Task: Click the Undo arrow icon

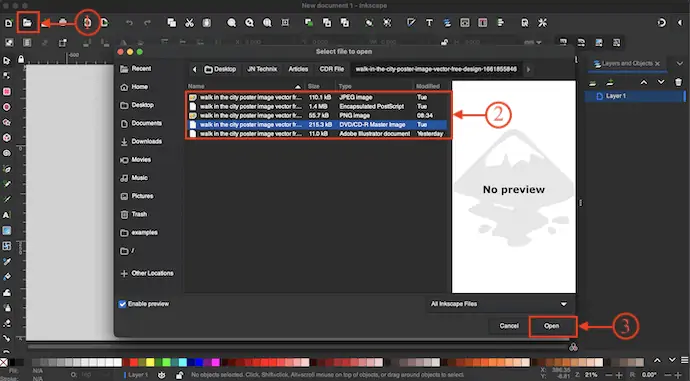Action: pos(129,23)
